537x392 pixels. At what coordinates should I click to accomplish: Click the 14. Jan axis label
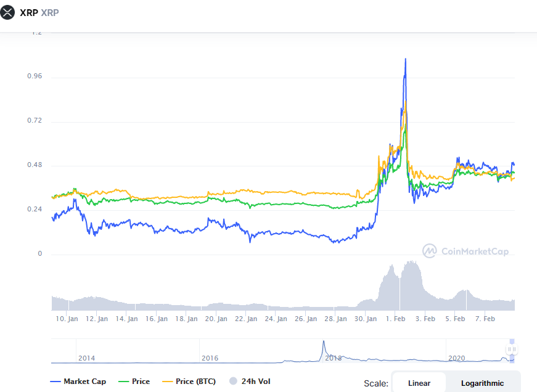[x=126, y=319]
